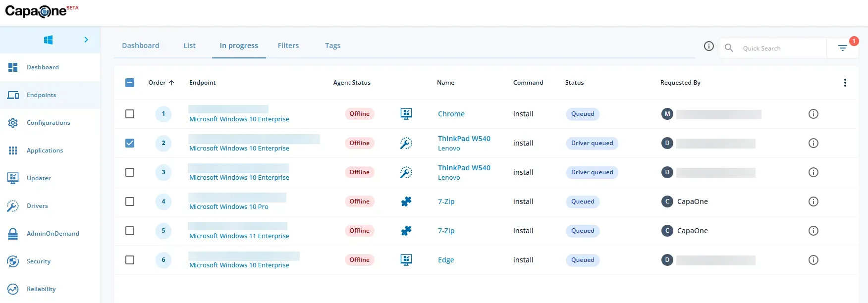Click Driver queued status in row 2

(x=592, y=143)
